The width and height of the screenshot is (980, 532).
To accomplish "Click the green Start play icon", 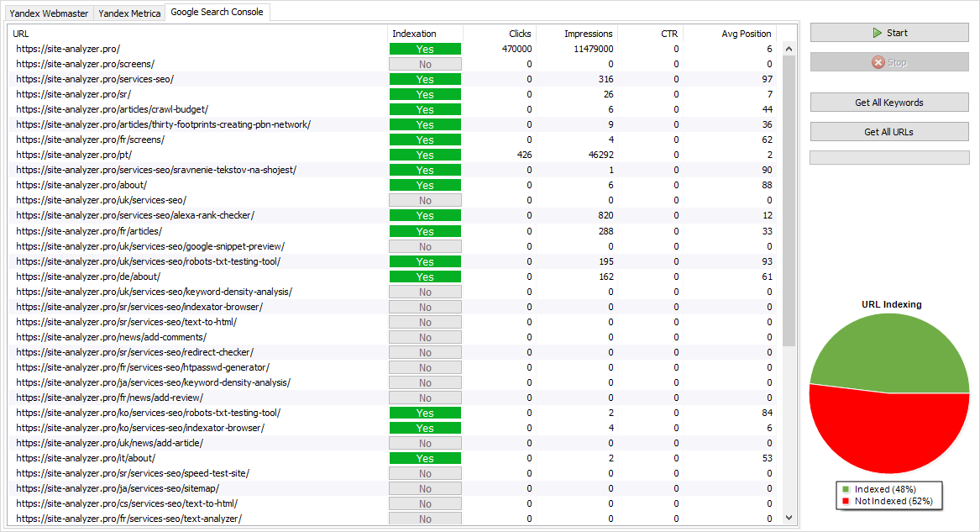I will (877, 33).
